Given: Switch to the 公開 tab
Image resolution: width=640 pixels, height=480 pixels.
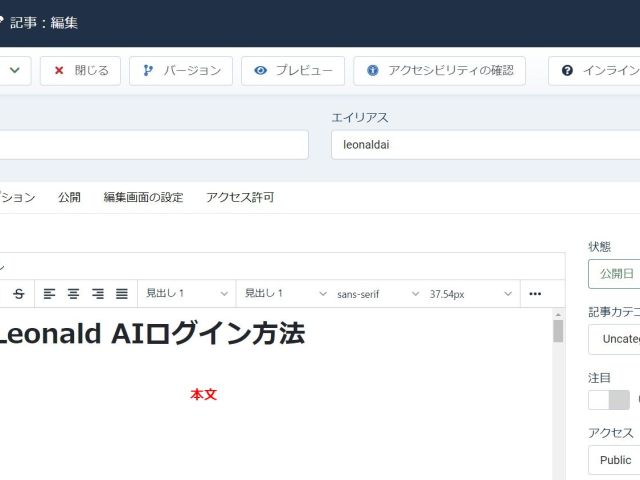Looking at the screenshot, I should [x=69, y=198].
